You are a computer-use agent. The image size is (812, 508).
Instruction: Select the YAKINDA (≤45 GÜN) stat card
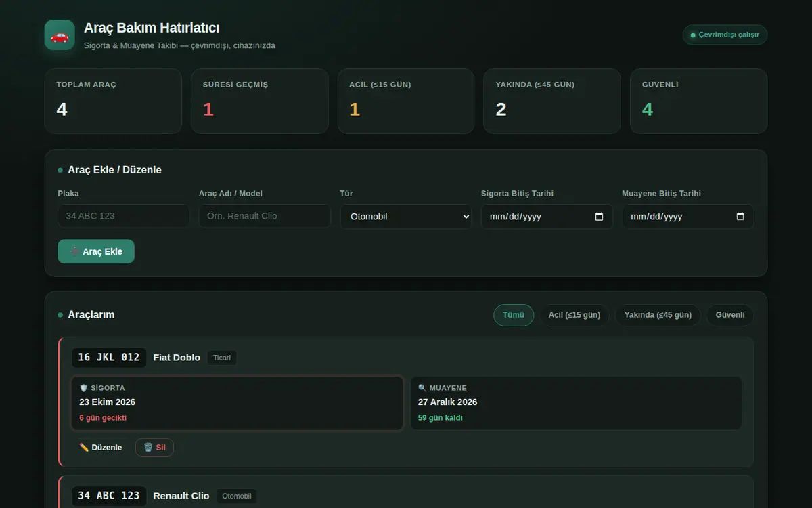click(552, 101)
